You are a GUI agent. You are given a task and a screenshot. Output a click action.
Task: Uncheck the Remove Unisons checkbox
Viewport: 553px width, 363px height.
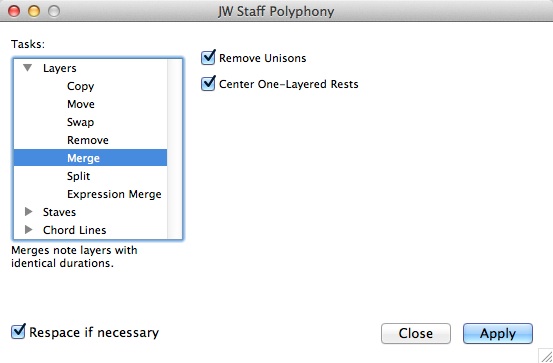(208, 58)
